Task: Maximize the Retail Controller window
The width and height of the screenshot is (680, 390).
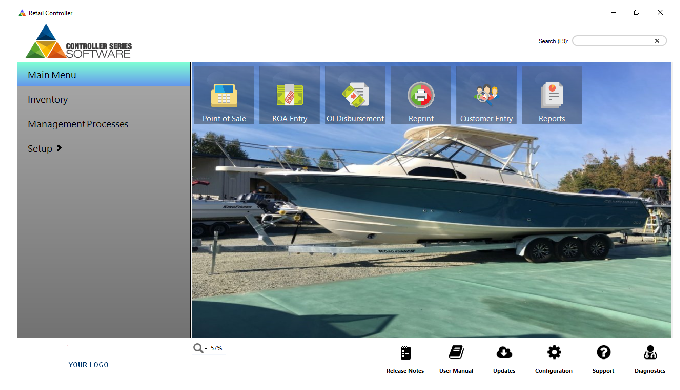Action: (636, 13)
